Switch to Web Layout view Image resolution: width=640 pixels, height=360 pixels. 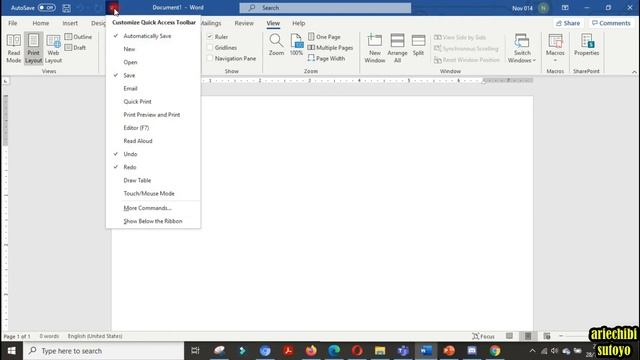pos(53,49)
